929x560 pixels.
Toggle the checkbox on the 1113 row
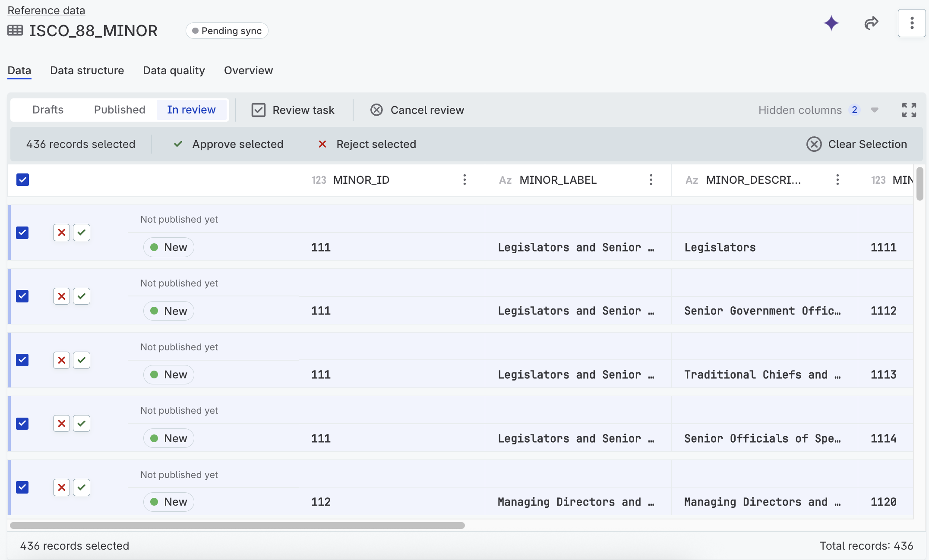click(22, 360)
